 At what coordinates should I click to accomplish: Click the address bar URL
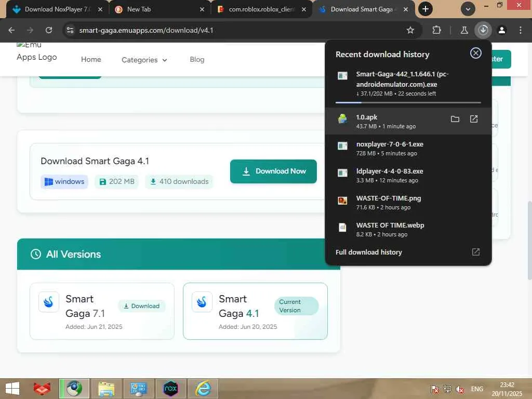pyautogui.click(x=146, y=30)
